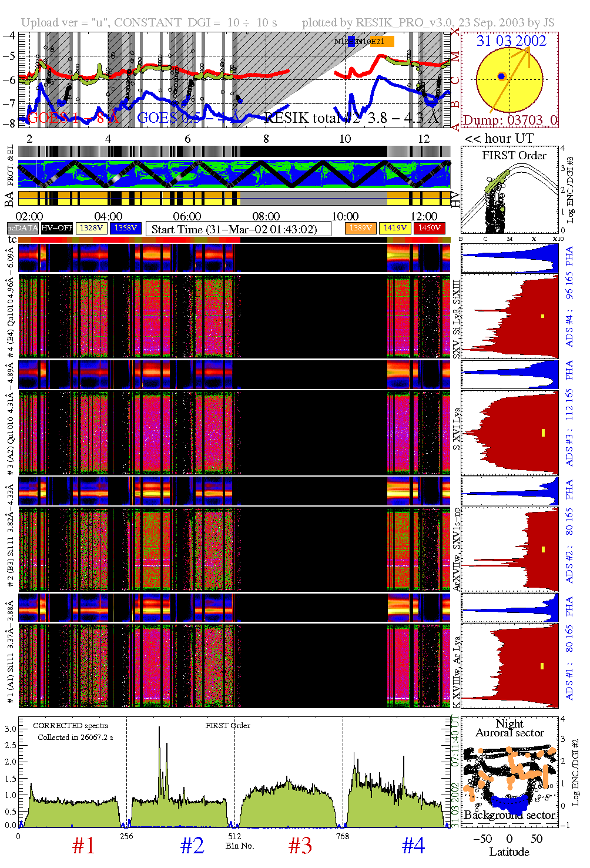The height and width of the screenshot is (868, 590).
Task: Click the Dump: 03703_0 label
Action: [509, 120]
